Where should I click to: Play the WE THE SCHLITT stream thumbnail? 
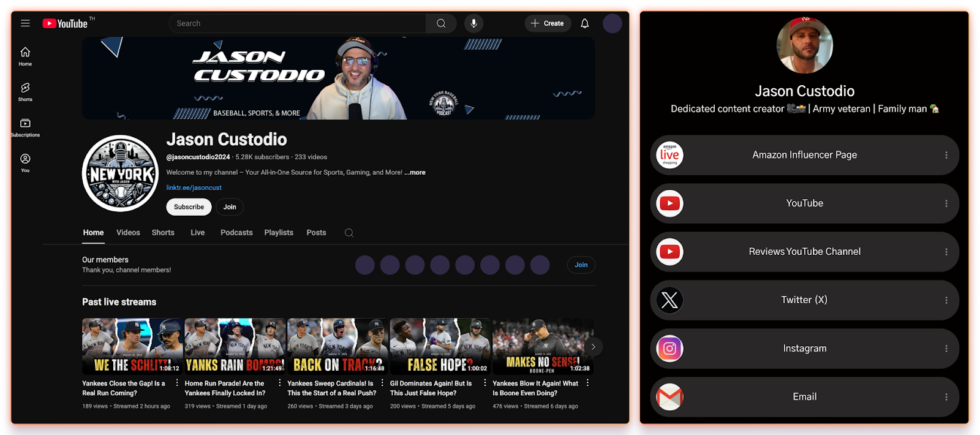coord(132,346)
